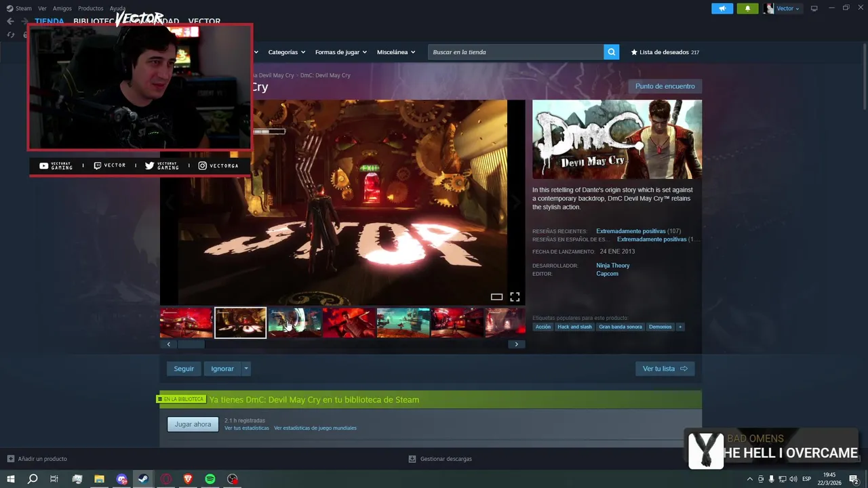Screen dimensions: 868x488
Task: Expand the Formas de jugar dropdown
Action: [x=340, y=52]
